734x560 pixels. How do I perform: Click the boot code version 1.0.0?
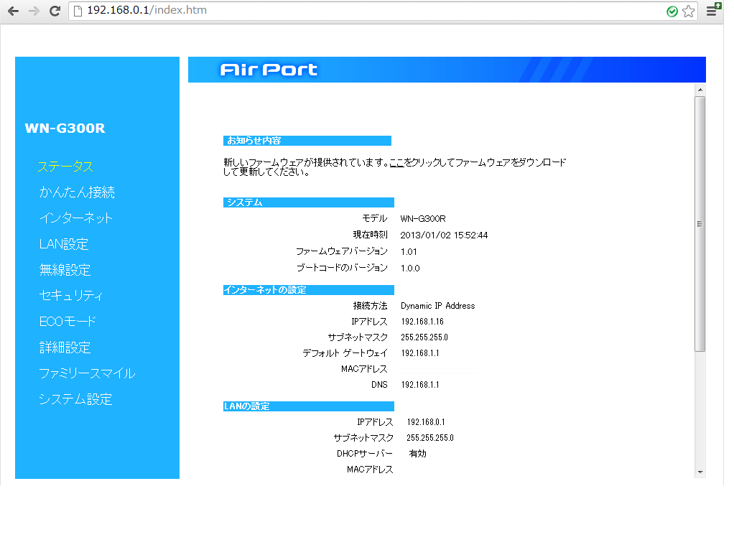pos(410,269)
